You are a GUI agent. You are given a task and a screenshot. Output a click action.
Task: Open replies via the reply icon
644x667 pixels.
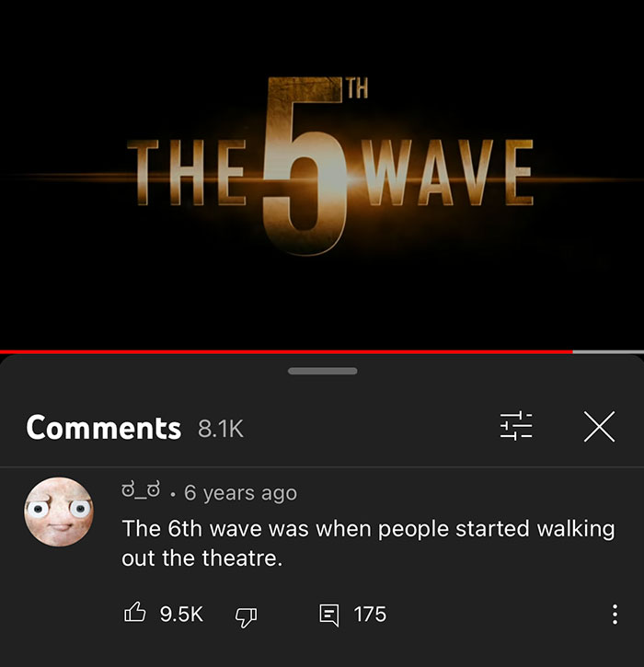point(329,615)
